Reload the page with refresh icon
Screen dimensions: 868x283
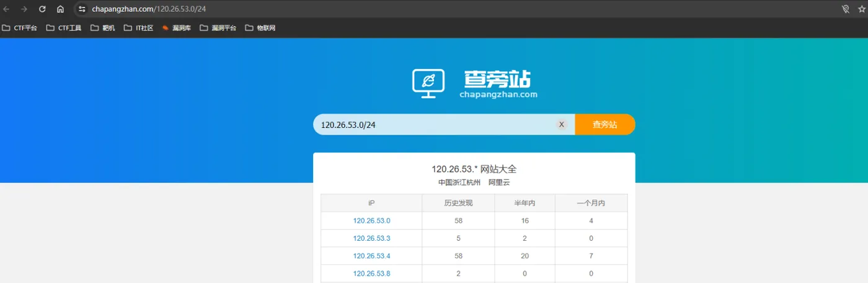42,9
